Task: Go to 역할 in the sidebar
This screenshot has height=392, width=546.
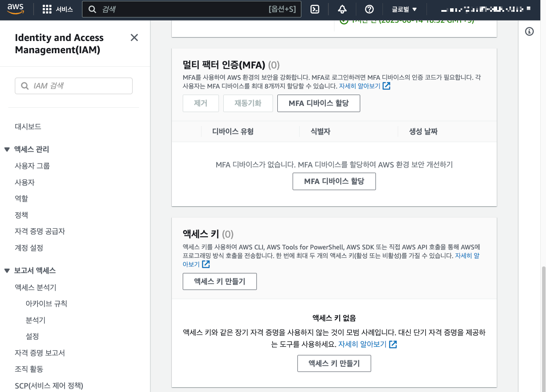Action: 21,198
